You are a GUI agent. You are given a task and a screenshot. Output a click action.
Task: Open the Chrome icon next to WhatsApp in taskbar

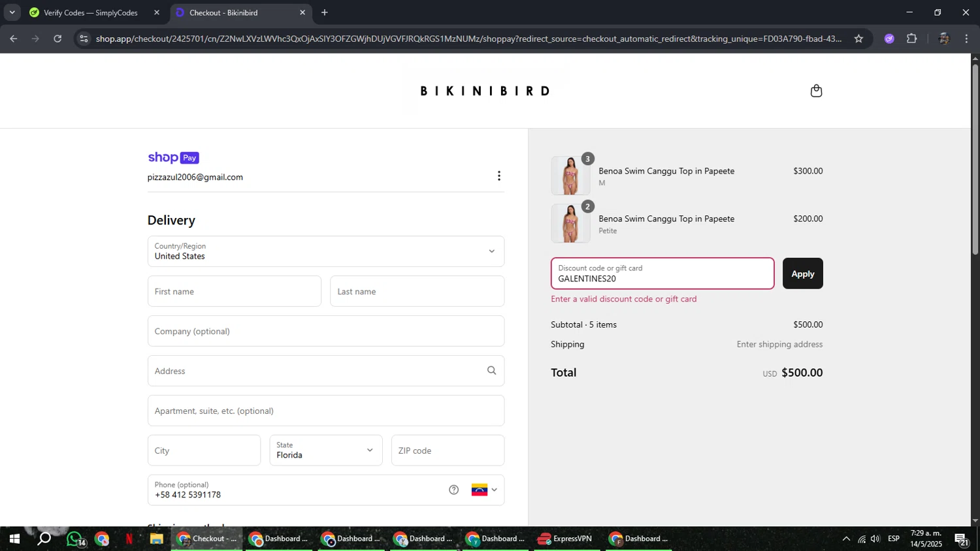(x=102, y=539)
